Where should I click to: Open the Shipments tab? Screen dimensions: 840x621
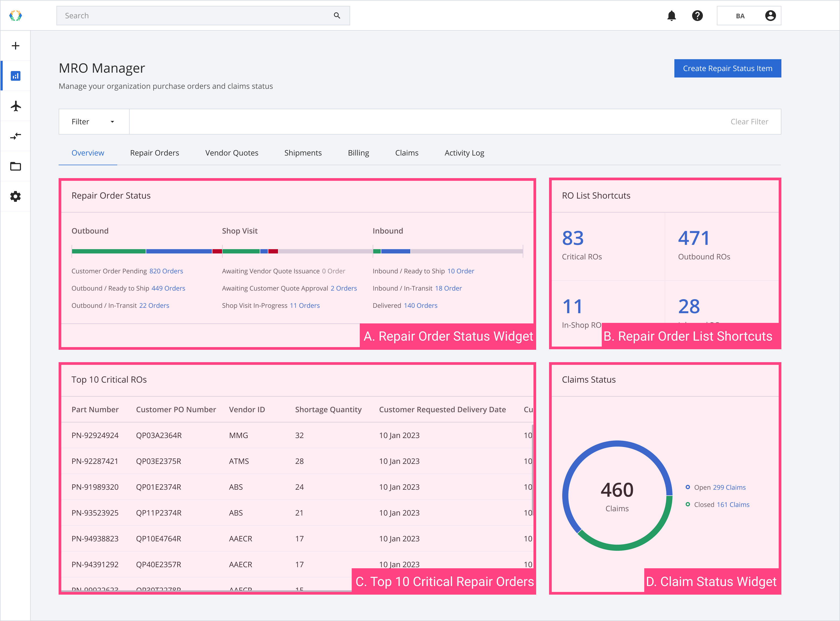303,153
